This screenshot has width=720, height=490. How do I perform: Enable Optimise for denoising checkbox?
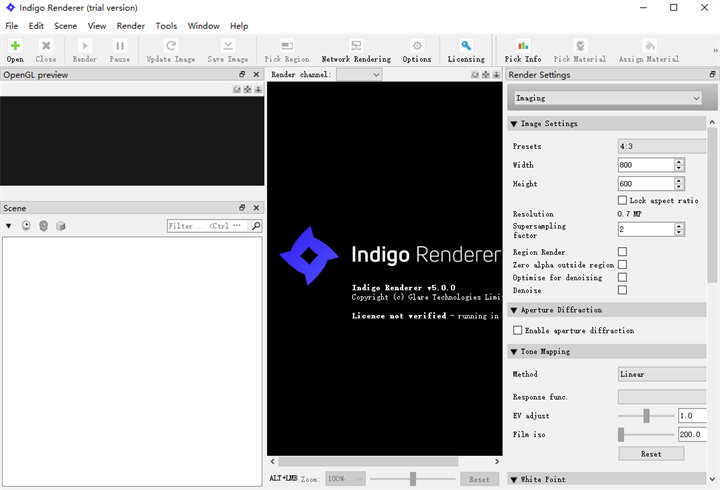click(x=622, y=277)
